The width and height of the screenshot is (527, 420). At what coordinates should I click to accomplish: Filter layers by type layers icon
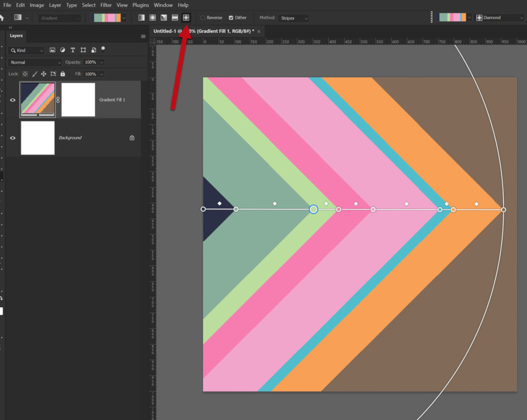point(73,50)
